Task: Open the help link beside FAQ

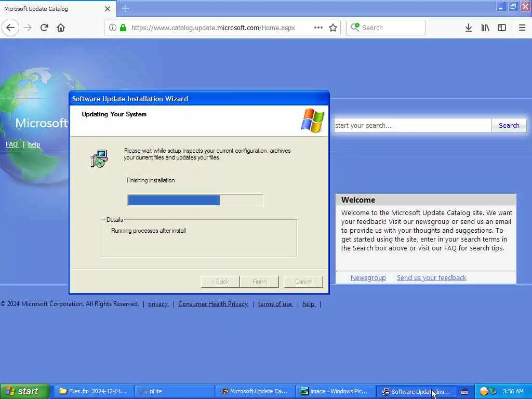Action: [34, 144]
